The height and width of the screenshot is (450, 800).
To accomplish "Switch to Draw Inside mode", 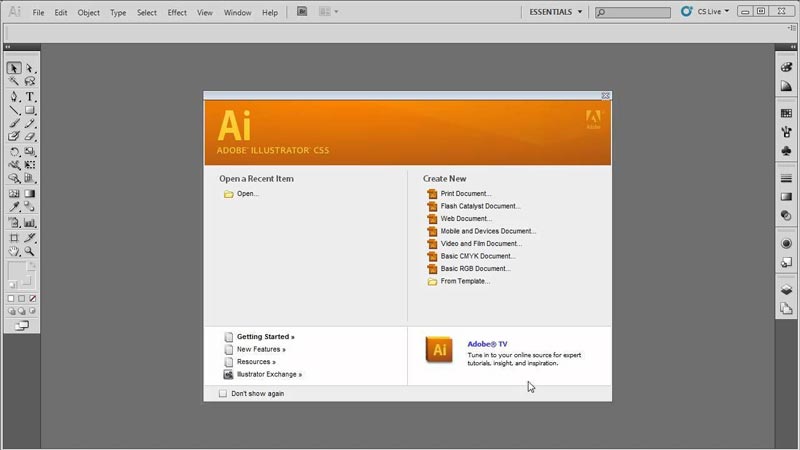I will pyautogui.click(x=32, y=311).
